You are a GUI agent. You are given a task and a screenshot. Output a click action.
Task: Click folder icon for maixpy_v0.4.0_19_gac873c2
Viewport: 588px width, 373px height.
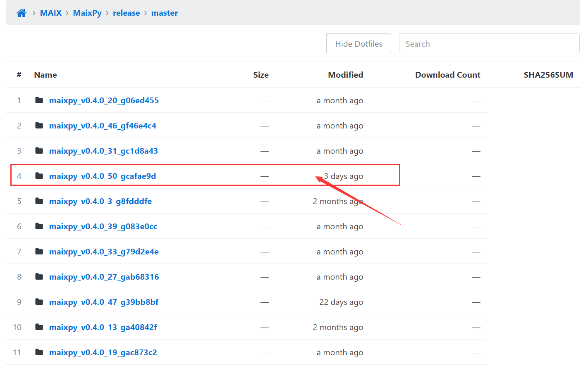(39, 352)
